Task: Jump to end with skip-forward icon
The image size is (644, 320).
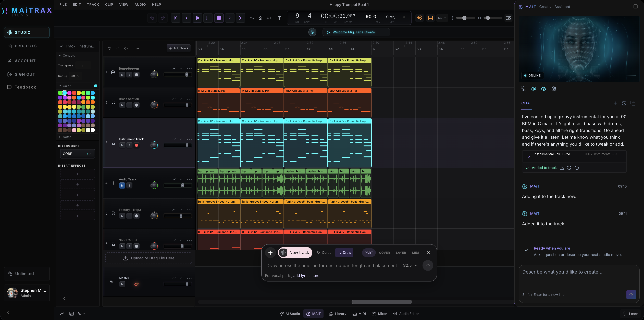Action: tap(240, 18)
